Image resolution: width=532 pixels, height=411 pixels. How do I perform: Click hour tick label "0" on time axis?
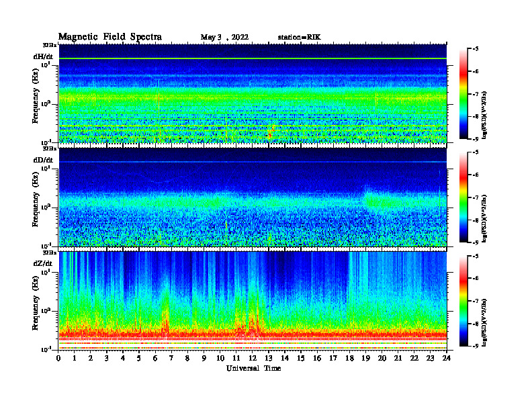(x=58, y=359)
